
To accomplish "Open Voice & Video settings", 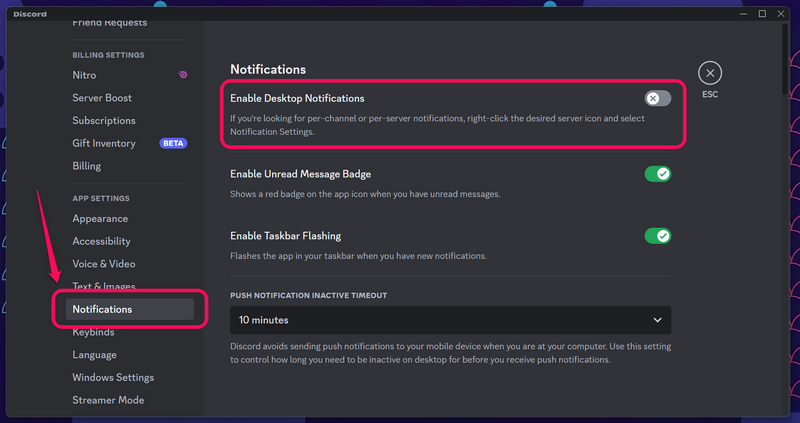I will pos(103,264).
